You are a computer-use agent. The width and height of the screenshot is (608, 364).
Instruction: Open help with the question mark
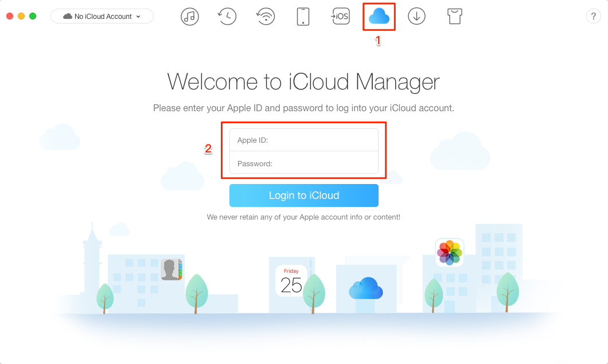pos(593,16)
